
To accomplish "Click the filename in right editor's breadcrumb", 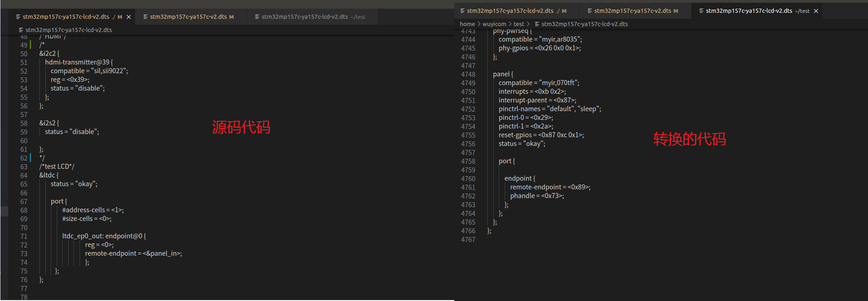I will [585, 24].
